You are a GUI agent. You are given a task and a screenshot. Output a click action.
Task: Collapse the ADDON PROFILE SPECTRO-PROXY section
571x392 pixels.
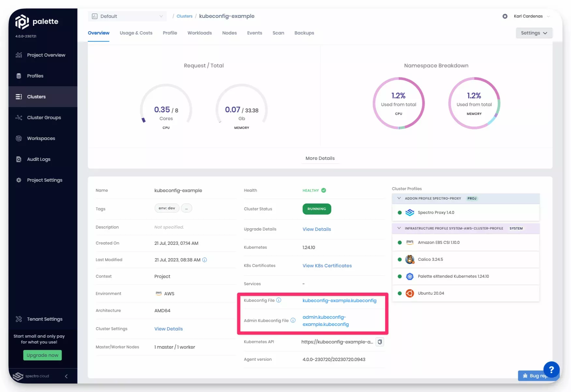399,198
